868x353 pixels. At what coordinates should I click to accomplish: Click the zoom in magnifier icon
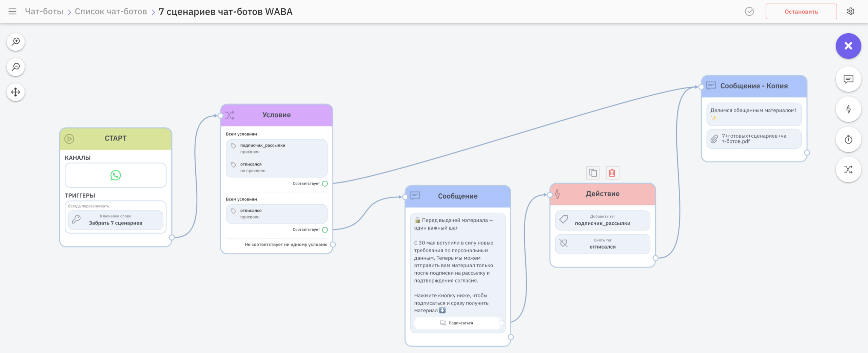tap(16, 42)
